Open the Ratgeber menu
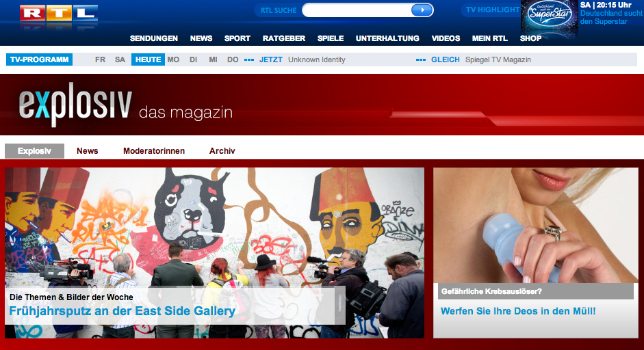This screenshot has height=350, width=644. coord(284,38)
